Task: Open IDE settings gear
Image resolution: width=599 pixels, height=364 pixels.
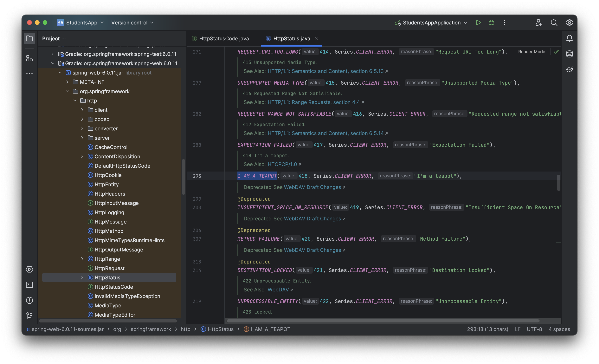Action: tap(569, 23)
